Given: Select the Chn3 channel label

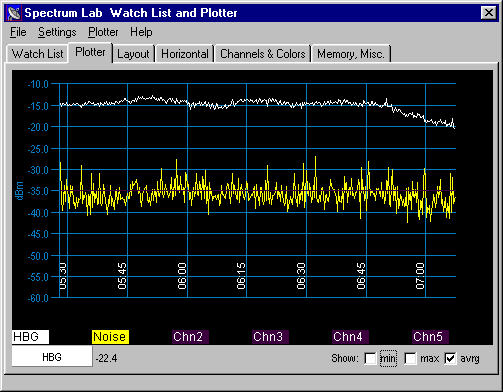Looking at the screenshot, I should pyautogui.click(x=270, y=337).
